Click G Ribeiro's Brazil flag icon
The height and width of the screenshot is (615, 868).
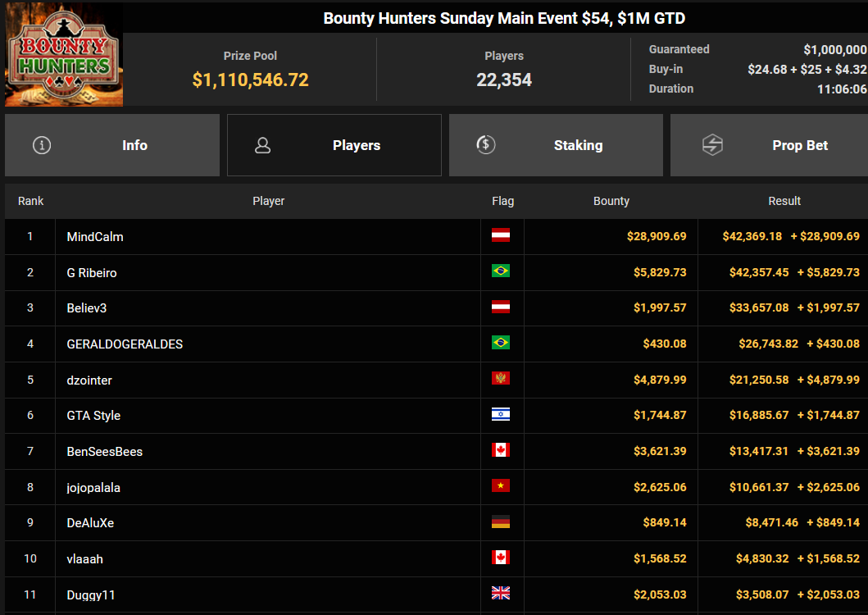pyautogui.click(x=501, y=271)
